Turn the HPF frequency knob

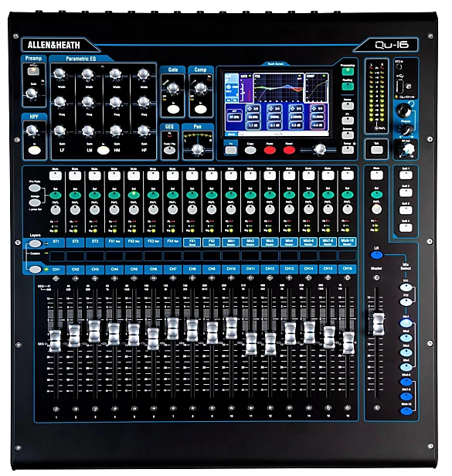[32, 131]
